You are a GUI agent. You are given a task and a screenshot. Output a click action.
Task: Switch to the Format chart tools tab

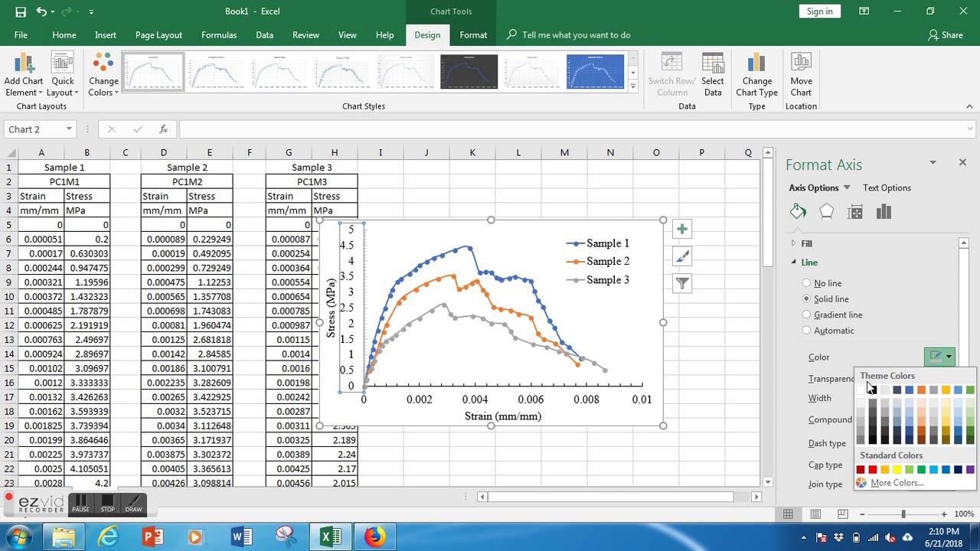click(x=473, y=35)
